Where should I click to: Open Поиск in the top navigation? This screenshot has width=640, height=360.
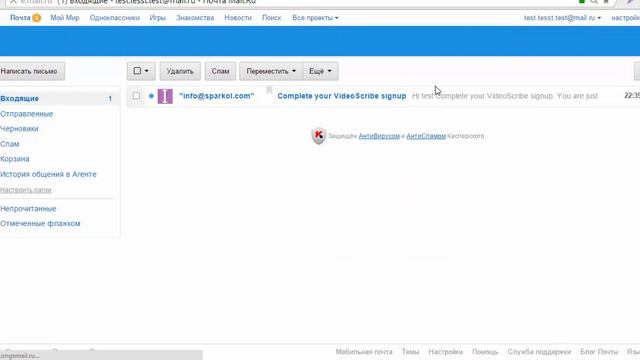tap(271, 18)
